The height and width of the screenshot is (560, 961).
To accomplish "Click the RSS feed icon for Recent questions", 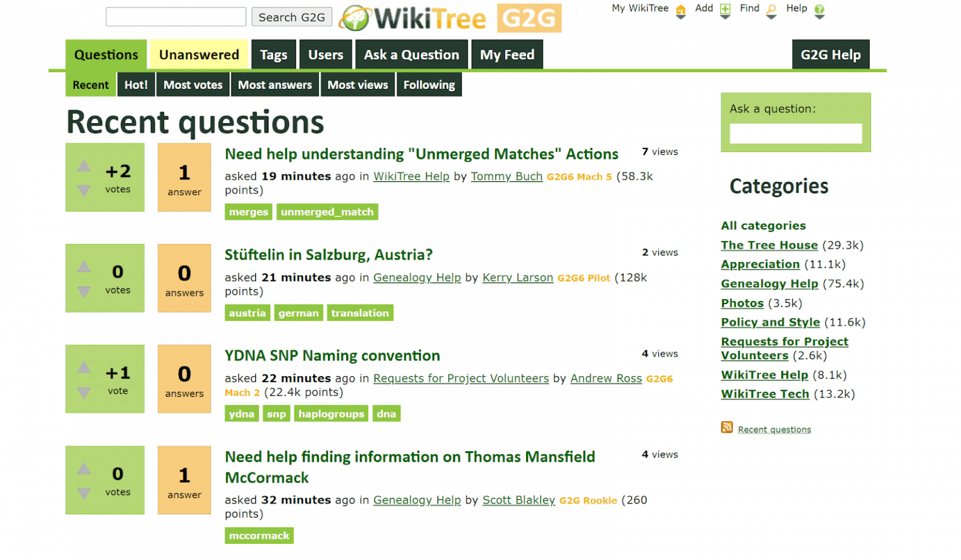I will pyautogui.click(x=728, y=427).
